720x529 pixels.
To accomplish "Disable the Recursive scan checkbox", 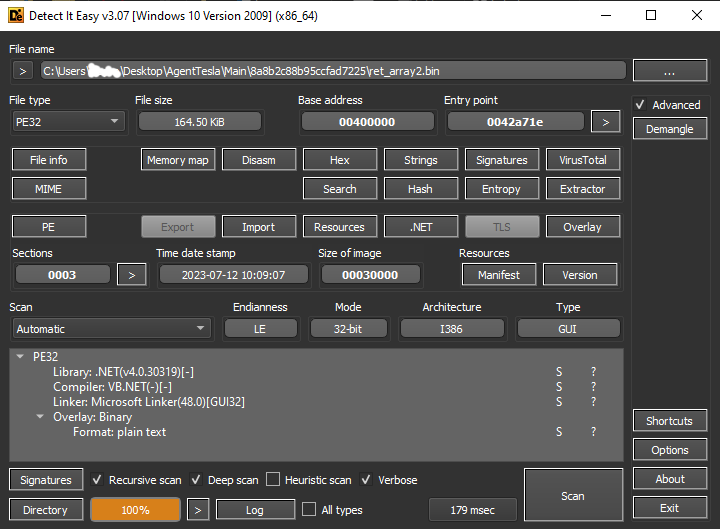I will [x=97, y=480].
